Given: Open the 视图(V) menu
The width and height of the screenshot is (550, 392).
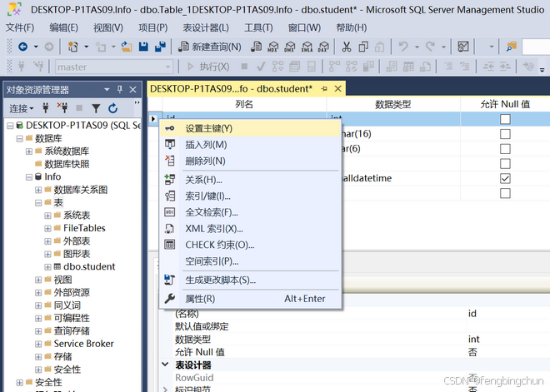Looking at the screenshot, I should click(108, 27).
